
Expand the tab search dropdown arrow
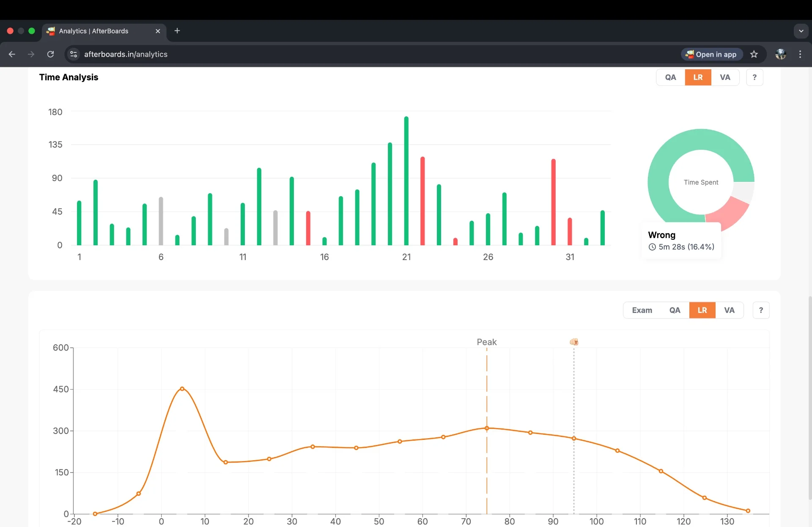801,31
